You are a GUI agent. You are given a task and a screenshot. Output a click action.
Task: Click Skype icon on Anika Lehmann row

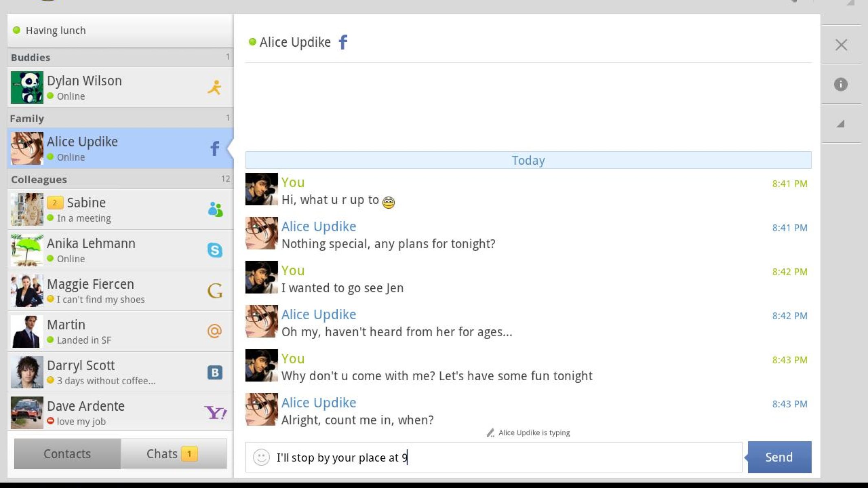214,250
